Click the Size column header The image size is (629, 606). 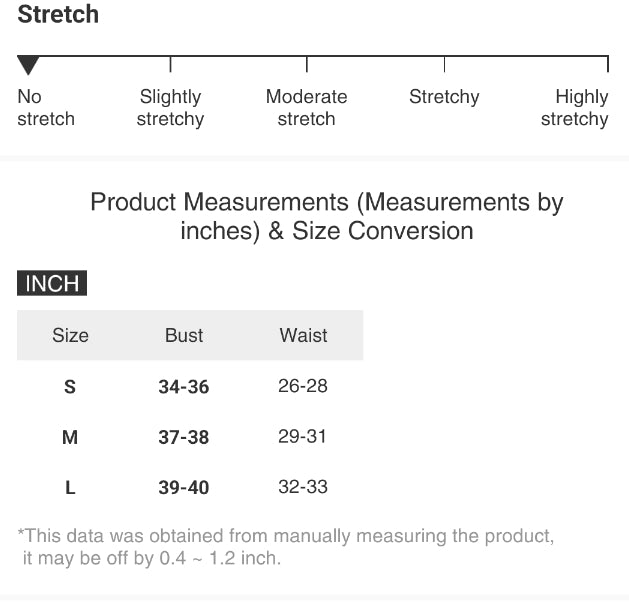pyautogui.click(x=70, y=336)
